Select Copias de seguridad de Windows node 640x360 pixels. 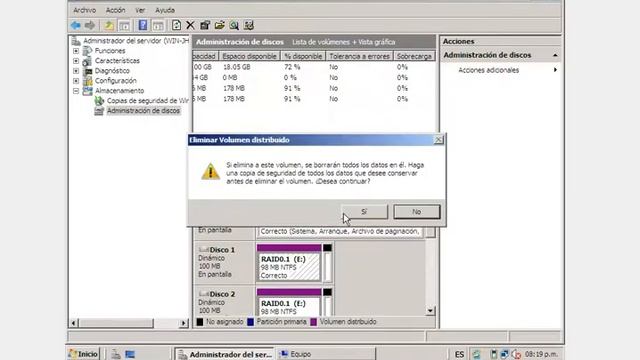pyautogui.click(x=147, y=101)
